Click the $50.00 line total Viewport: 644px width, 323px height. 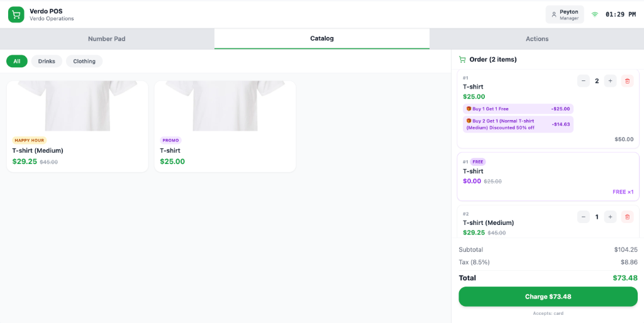pyautogui.click(x=624, y=139)
